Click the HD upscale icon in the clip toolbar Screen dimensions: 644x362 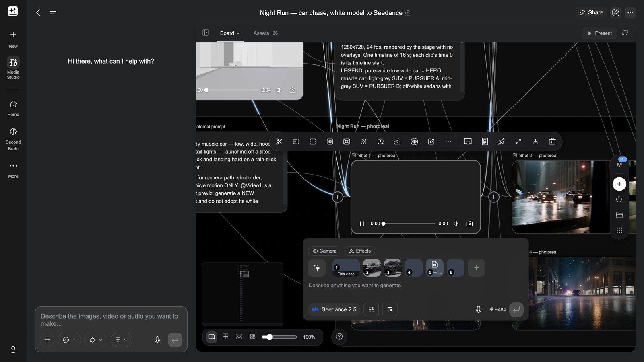(x=330, y=142)
